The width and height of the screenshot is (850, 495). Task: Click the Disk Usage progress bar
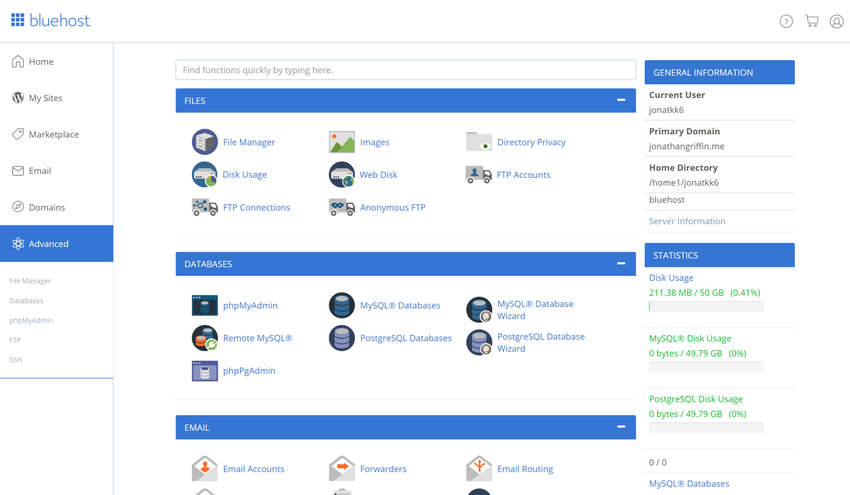[x=706, y=306]
